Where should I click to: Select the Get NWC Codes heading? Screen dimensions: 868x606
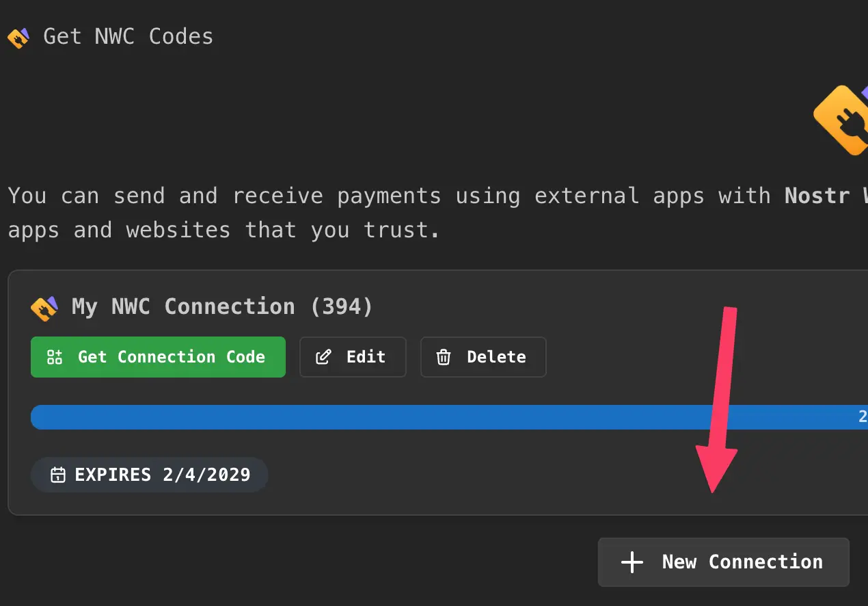(x=127, y=37)
